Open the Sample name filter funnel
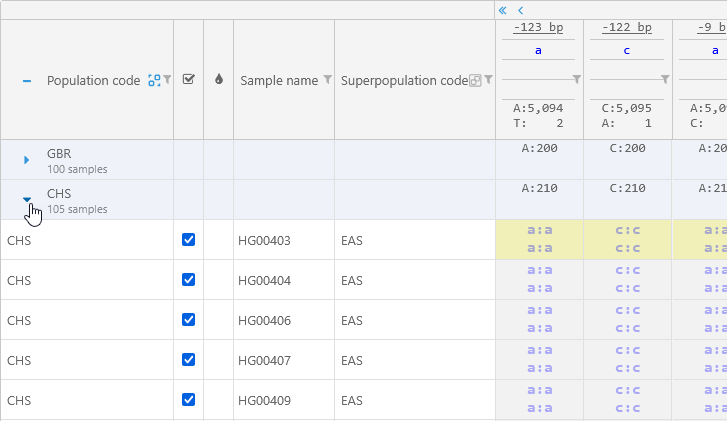The image size is (727, 421). 327,80
